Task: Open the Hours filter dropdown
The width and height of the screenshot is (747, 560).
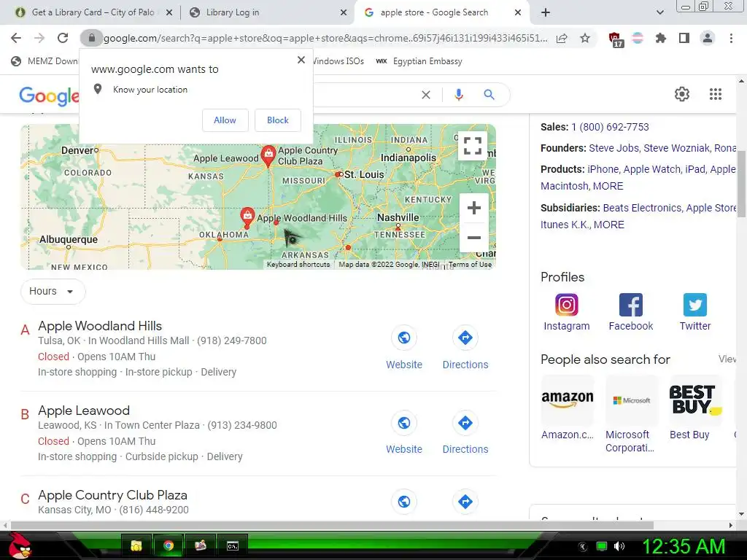Action: click(53, 291)
